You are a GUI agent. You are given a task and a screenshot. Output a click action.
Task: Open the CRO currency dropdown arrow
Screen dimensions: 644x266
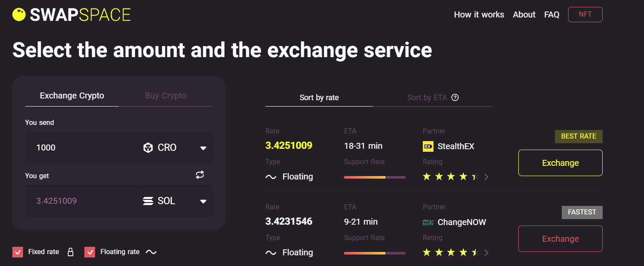click(x=203, y=148)
